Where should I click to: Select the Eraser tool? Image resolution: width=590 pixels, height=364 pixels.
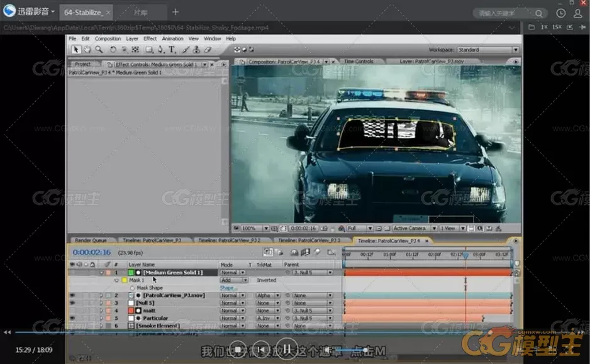tap(208, 50)
